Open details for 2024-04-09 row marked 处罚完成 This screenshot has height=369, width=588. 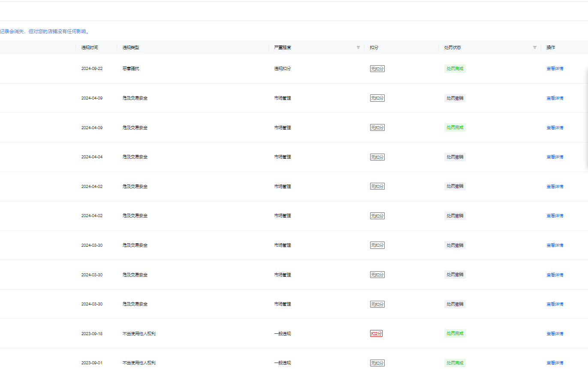(555, 128)
